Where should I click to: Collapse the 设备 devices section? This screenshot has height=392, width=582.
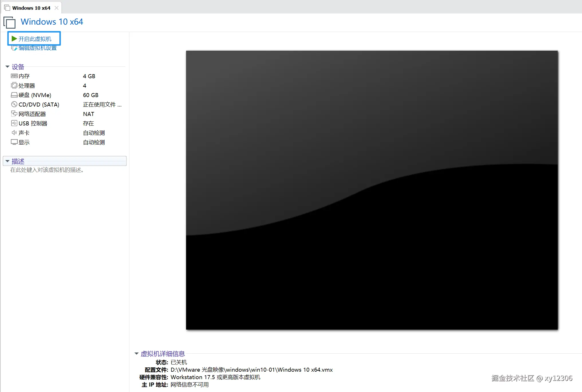click(7, 67)
